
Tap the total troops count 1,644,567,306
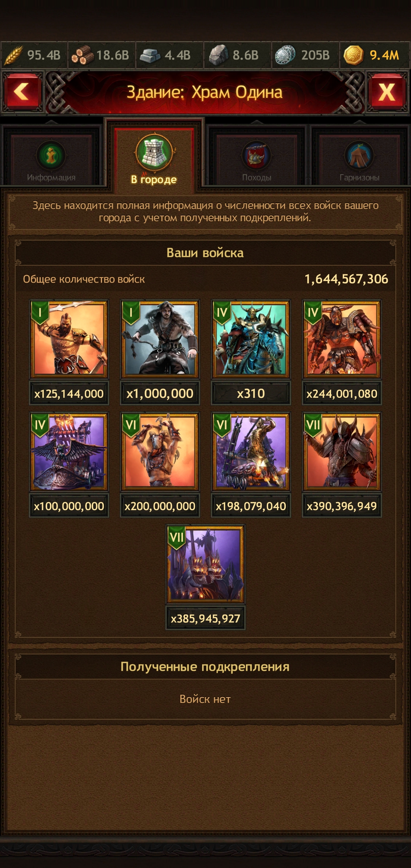pyautogui.click(x=346, y=279)
